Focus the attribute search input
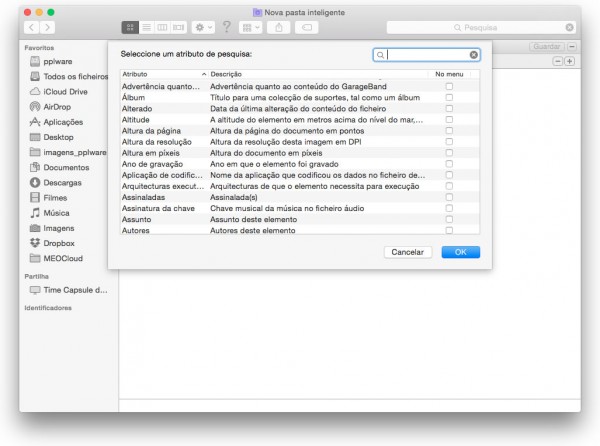Image resolution: width=600 pixels, height=446 pixels. click(426, 55)
